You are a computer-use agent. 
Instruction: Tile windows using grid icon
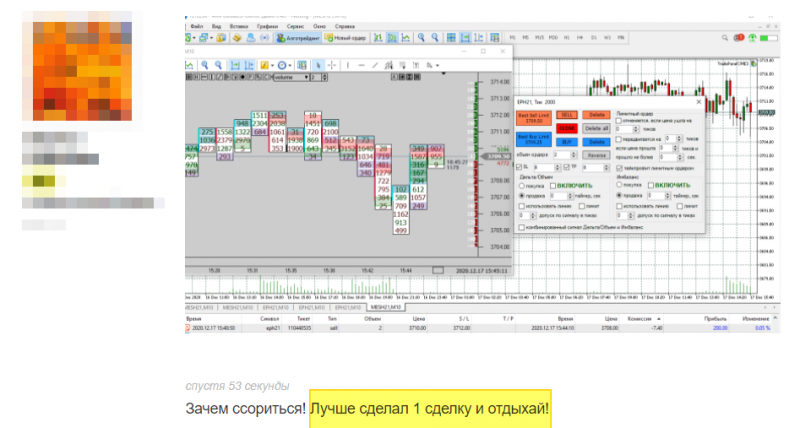click(451, 38)
